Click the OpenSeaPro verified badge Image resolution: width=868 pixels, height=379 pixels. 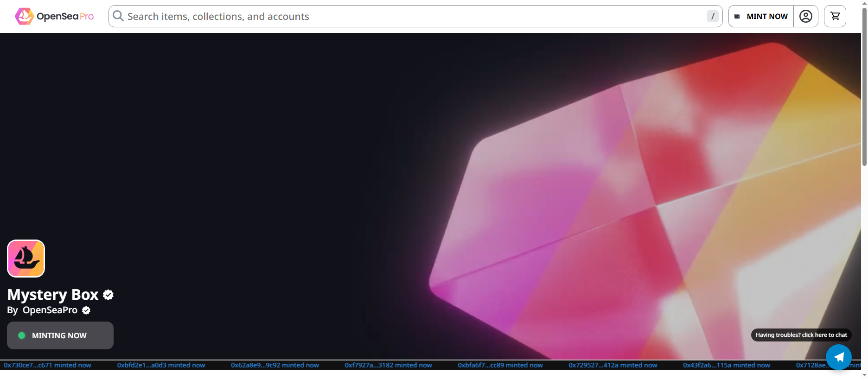[86, 310]
